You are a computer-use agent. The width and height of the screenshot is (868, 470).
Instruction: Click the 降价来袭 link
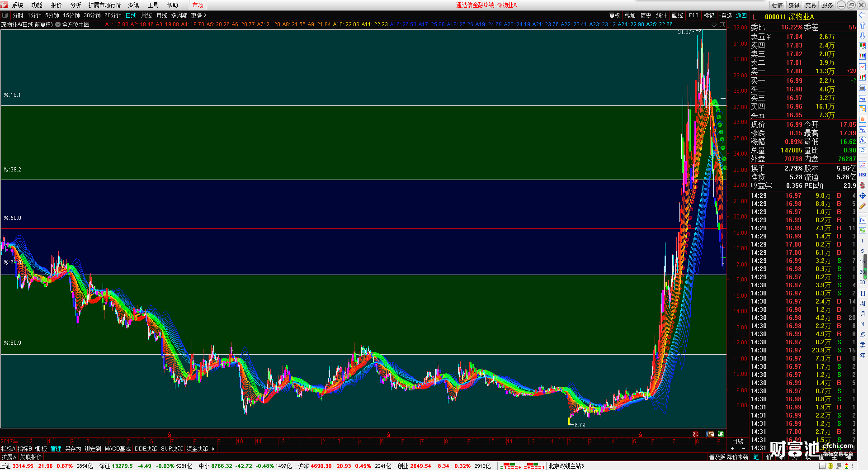tap(737, 457)
